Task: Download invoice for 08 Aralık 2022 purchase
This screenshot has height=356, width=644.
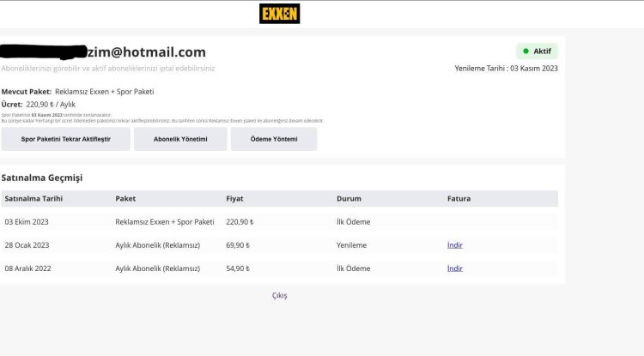Action: pyautogui.click(x=454, y=269)
